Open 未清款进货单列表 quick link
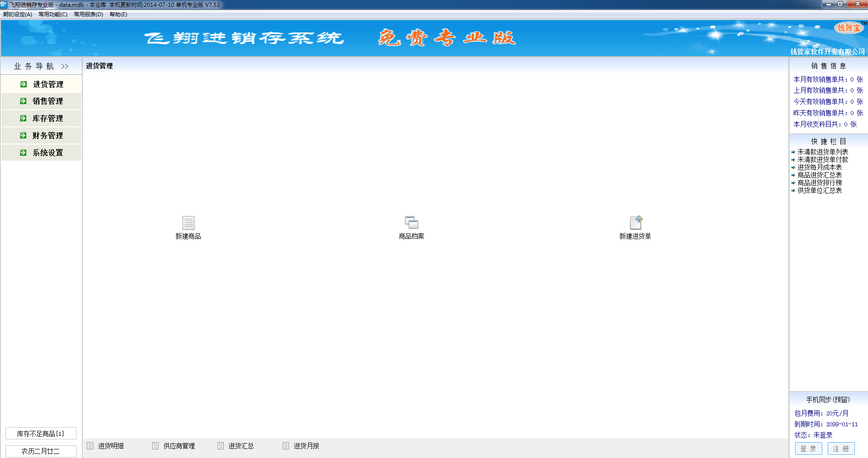The width and height of the screenshot is (868, 458). pyautogui.click(x=822, y=152)
